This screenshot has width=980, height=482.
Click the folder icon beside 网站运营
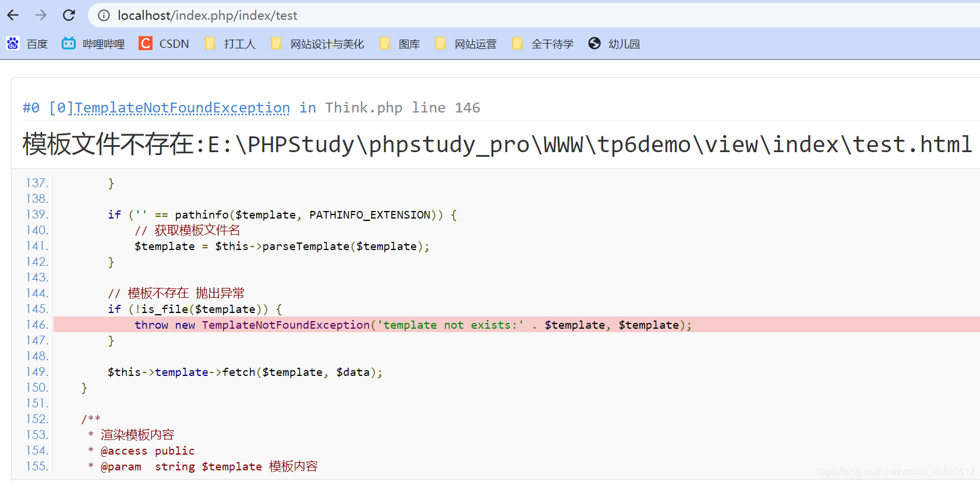point(441,43)
